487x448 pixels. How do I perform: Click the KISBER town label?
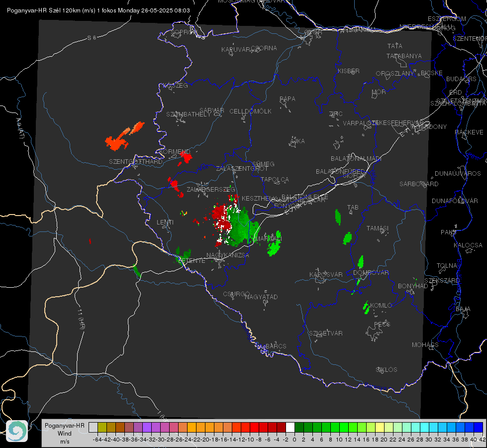click(x=349, y=71)
